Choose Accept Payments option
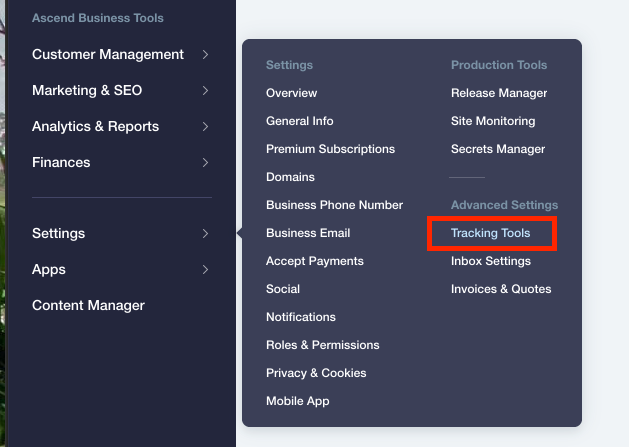The height and width of the screenshot is (447, 629). point(314,261)
